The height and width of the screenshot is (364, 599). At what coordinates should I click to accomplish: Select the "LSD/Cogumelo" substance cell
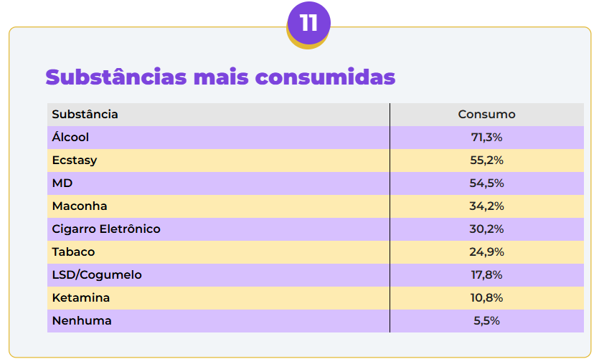tap(97, 275)
